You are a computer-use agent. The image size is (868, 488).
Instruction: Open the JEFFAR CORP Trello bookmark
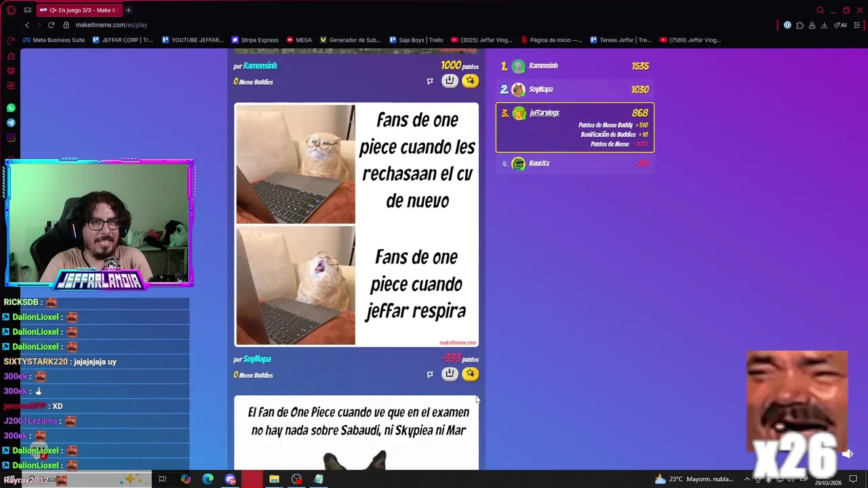click(122, 40)
